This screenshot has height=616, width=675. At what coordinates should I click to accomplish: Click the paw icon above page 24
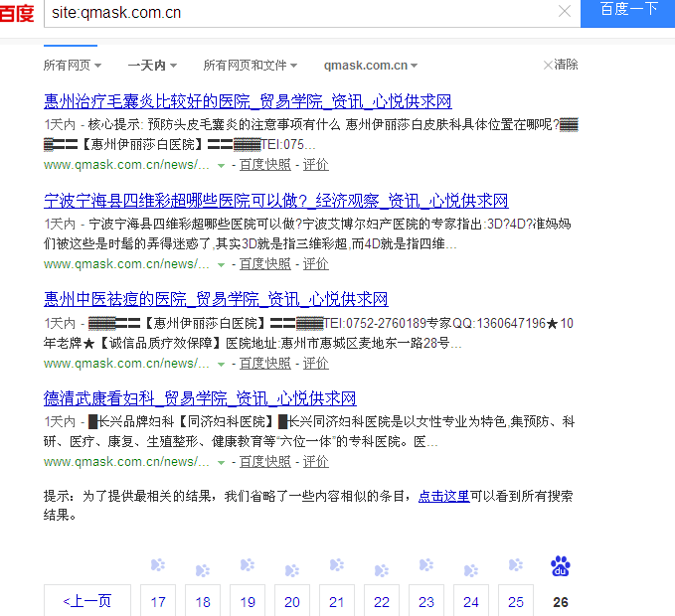(471, 570)
